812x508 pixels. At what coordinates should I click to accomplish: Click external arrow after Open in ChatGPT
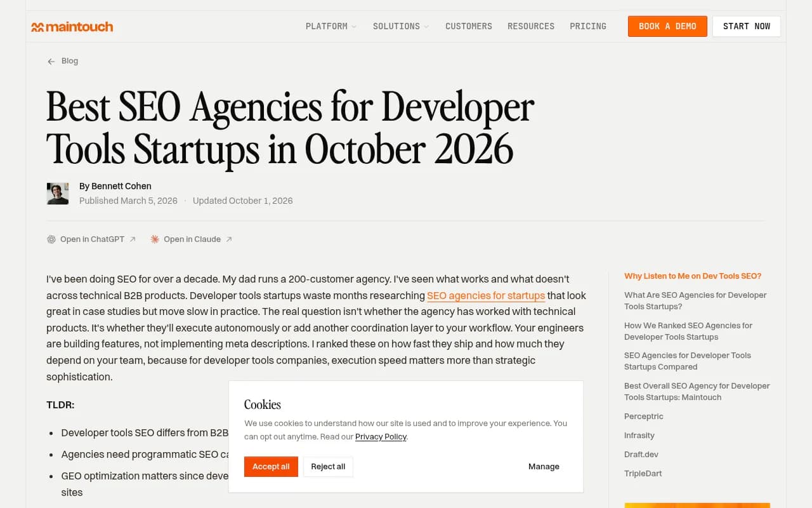coord(133,239)
